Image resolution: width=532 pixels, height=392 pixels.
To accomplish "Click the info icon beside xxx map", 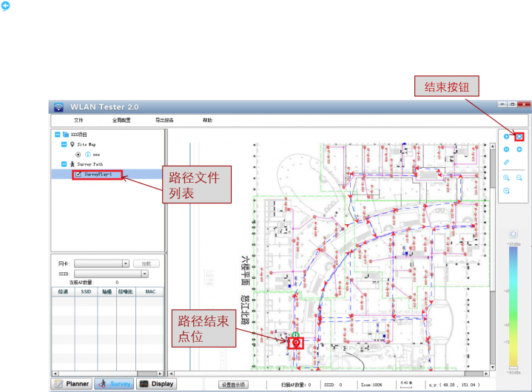I will 88,155.
